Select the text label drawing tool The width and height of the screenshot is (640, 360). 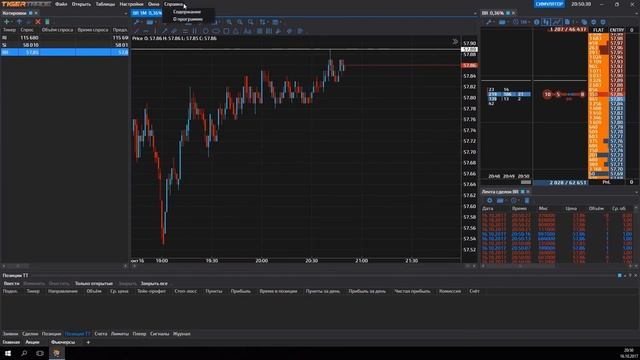(247, 31)
